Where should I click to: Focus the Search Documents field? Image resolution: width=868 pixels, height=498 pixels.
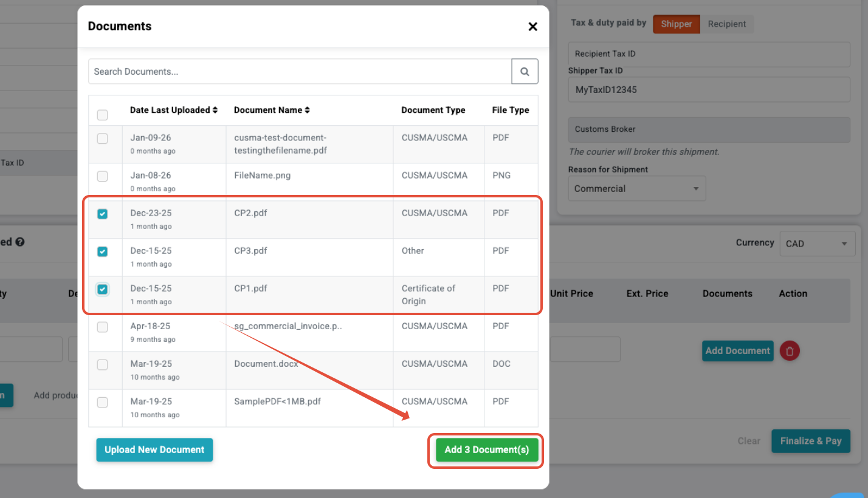[x=300, y=71]
